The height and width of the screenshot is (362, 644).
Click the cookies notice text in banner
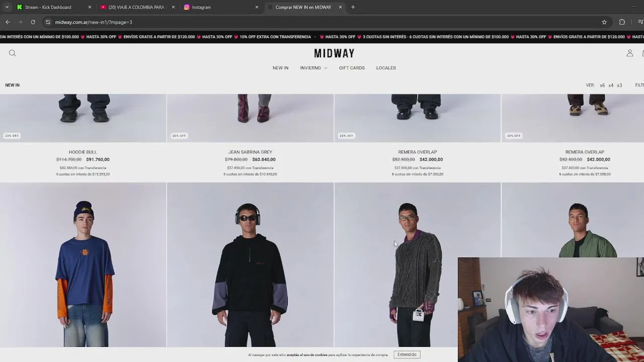tap(318, 355)
